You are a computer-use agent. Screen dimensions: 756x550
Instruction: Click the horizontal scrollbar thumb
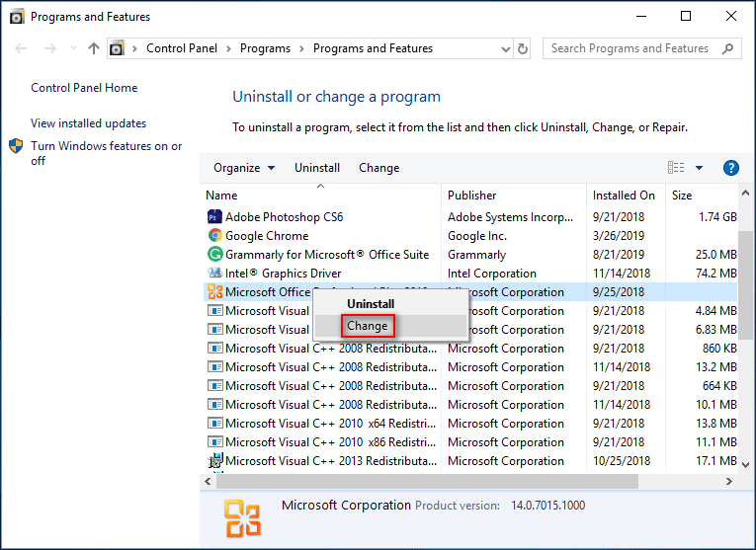(427, 481)
